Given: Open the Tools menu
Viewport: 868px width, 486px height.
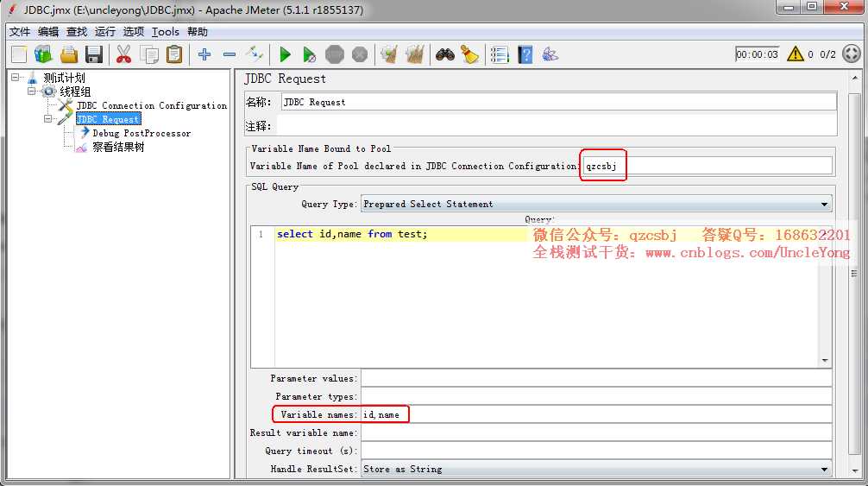Looking at the screenshot, I should pos(166,32).
